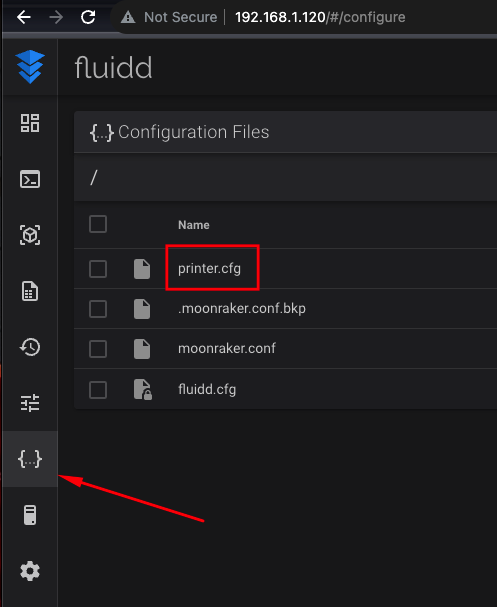Check the box for fluidd.cfg
497x607 pixels.
coord(98,389)
